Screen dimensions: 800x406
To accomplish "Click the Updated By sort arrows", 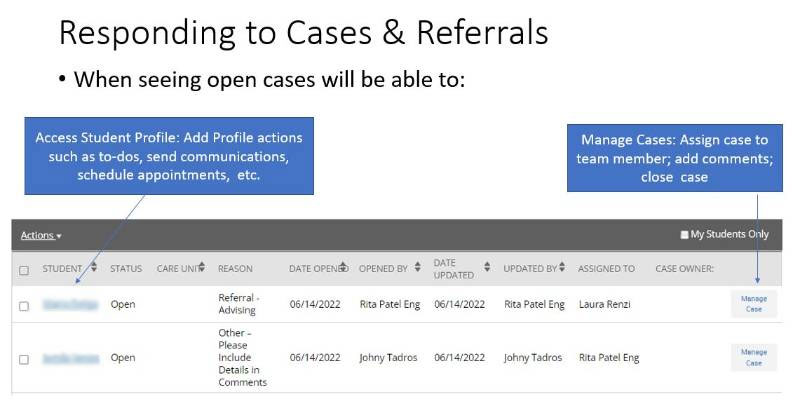I will pyautogui.click(x=562, y=268).
